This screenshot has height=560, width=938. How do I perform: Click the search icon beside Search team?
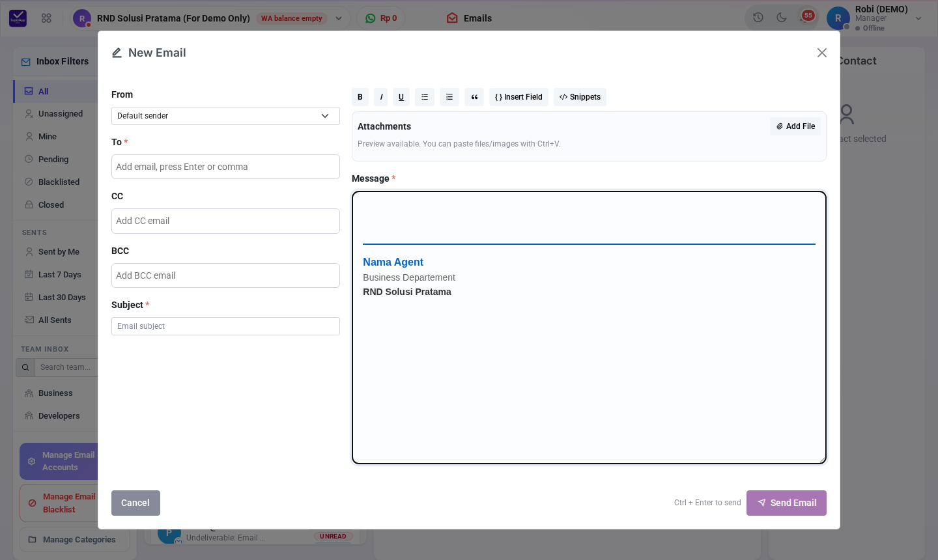25,367
